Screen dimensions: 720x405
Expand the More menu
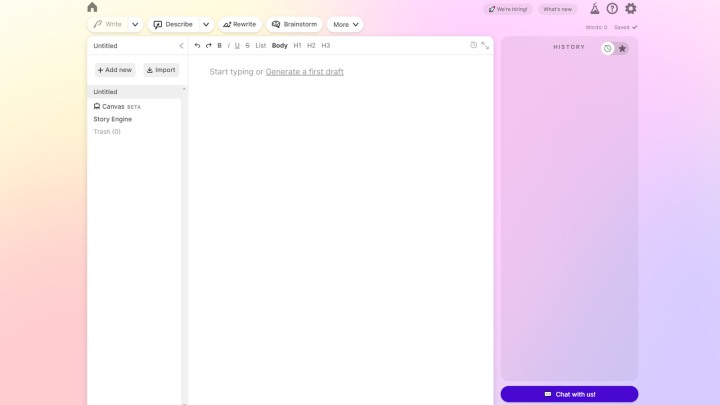point(345,24)
